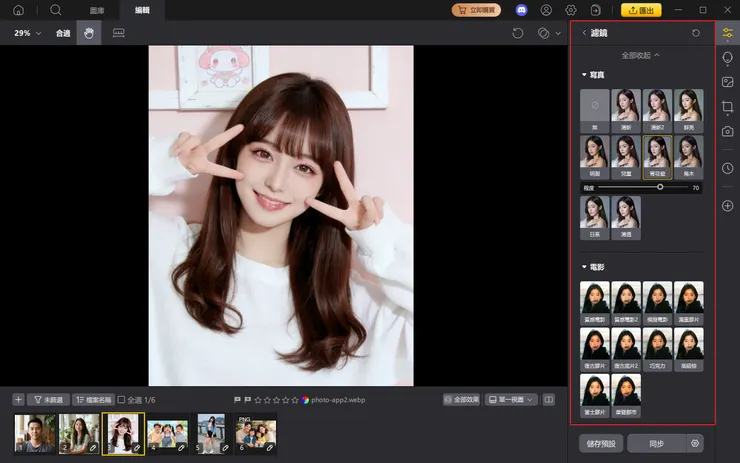
Task: Switch to the 編輯 edit tab
Action: [x=142, y=10]
